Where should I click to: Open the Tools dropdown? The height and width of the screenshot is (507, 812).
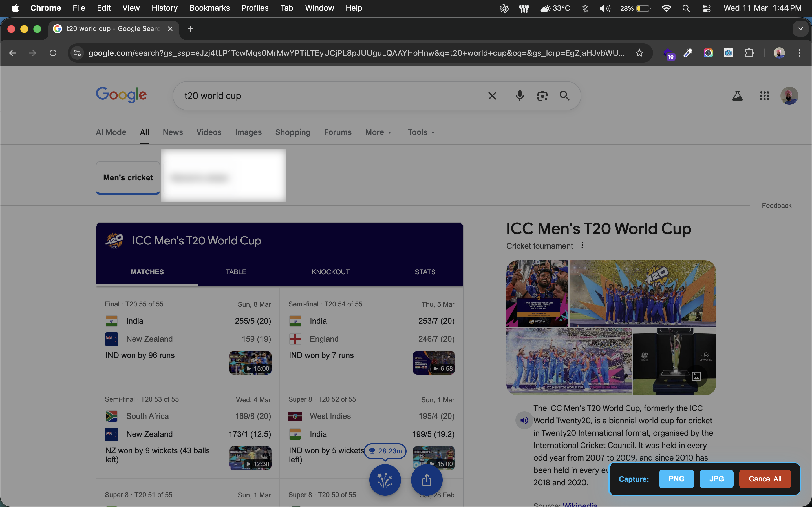(421, 132)
